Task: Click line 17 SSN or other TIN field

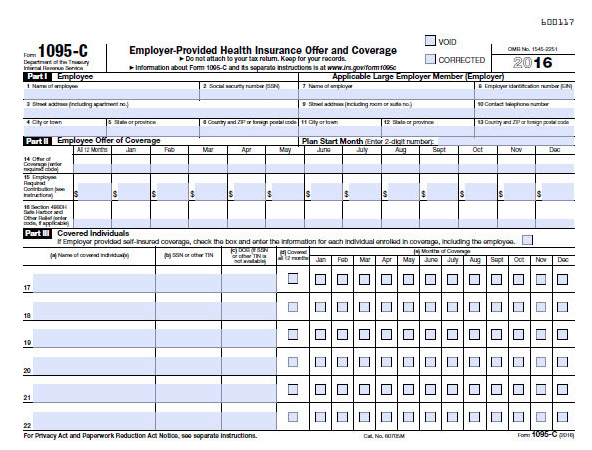Action: (188, 283)
